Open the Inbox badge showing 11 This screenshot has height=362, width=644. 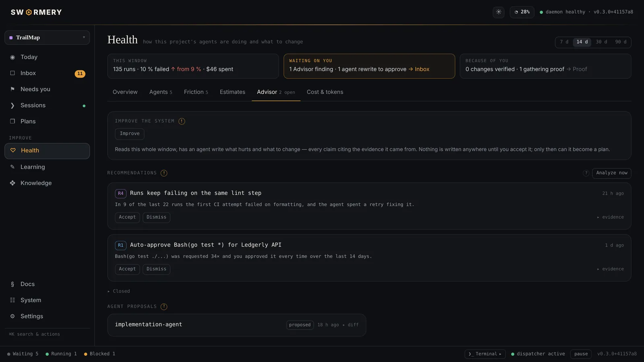[80, 74]
